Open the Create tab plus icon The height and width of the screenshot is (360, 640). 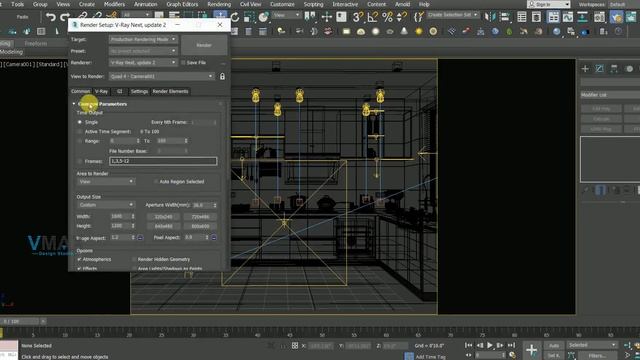(x=585, y=69)
